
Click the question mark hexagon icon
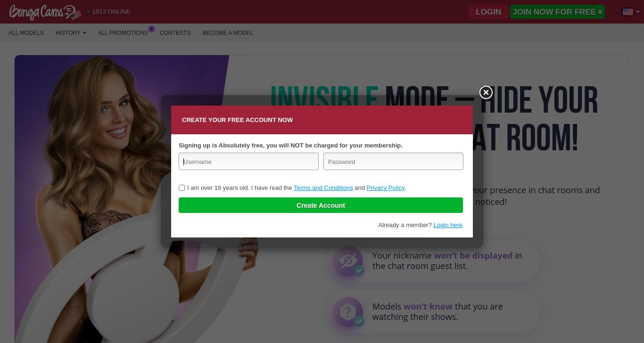point(348,311)
